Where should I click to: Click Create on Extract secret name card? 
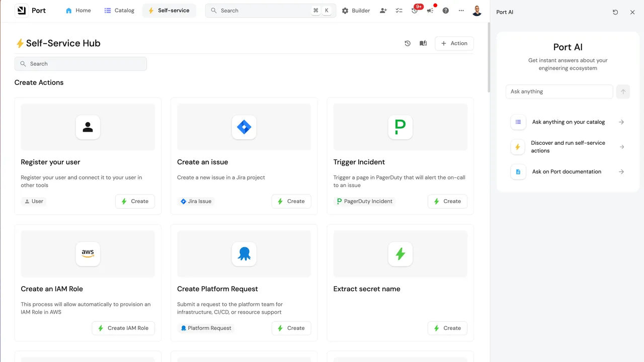coord(448,328)
